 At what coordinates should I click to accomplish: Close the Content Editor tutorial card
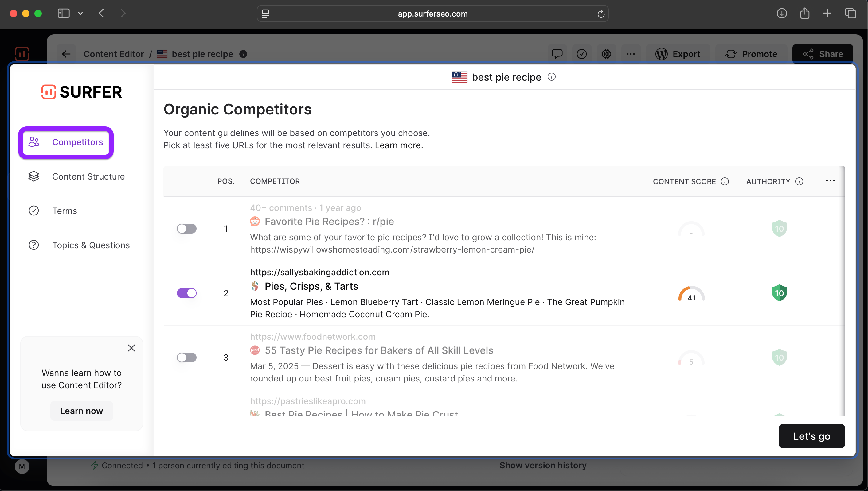point(131,348)
